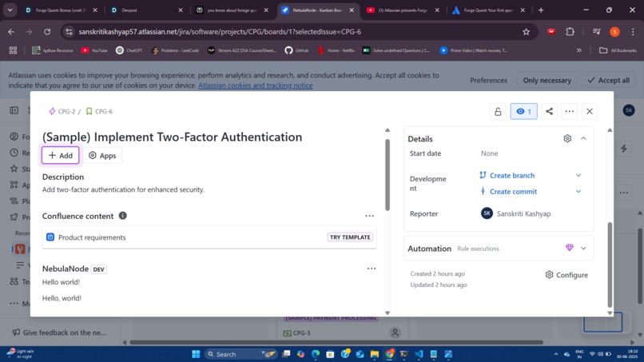Click Create commit link

(x=513, y=192)
